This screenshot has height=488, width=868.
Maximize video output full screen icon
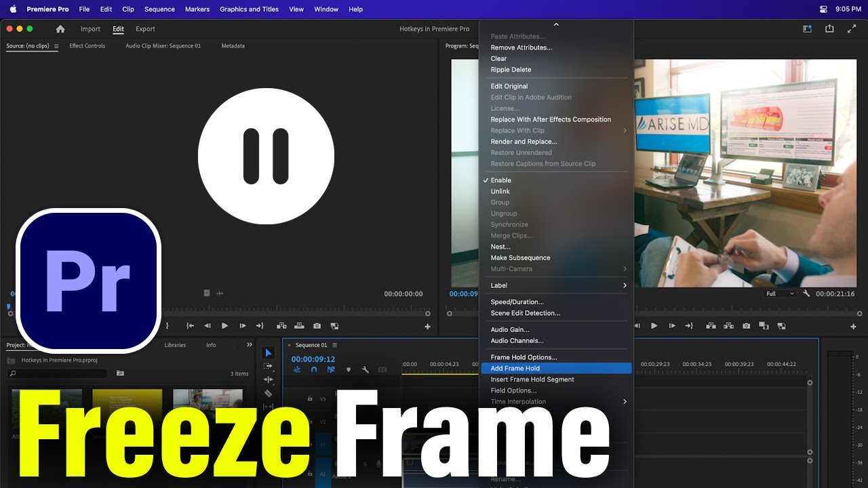(852, 29)
